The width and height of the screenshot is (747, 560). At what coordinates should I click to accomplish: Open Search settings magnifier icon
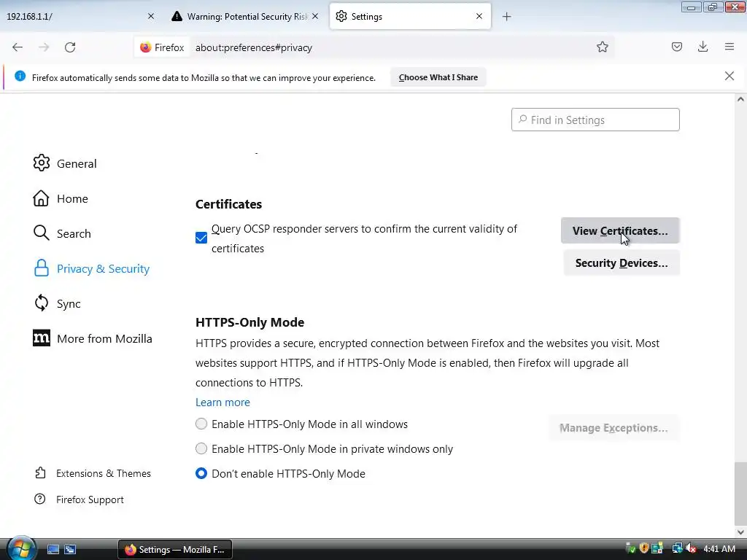click(41, 233)
